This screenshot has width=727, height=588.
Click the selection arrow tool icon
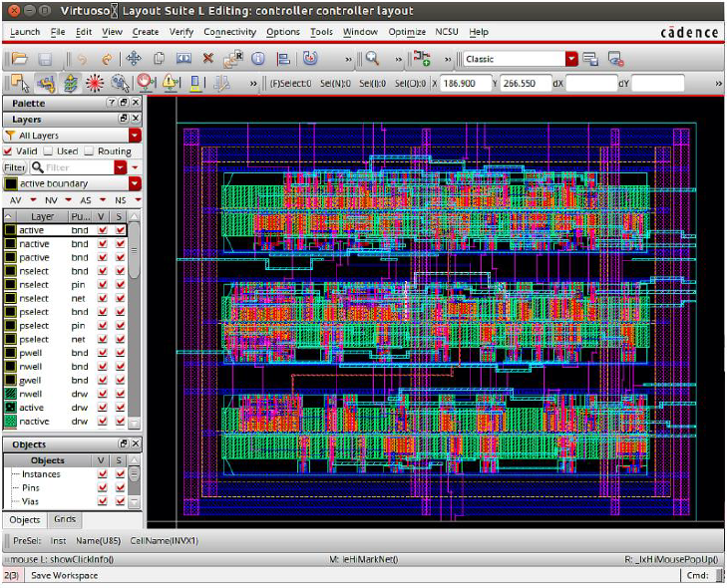click(20, 83)
